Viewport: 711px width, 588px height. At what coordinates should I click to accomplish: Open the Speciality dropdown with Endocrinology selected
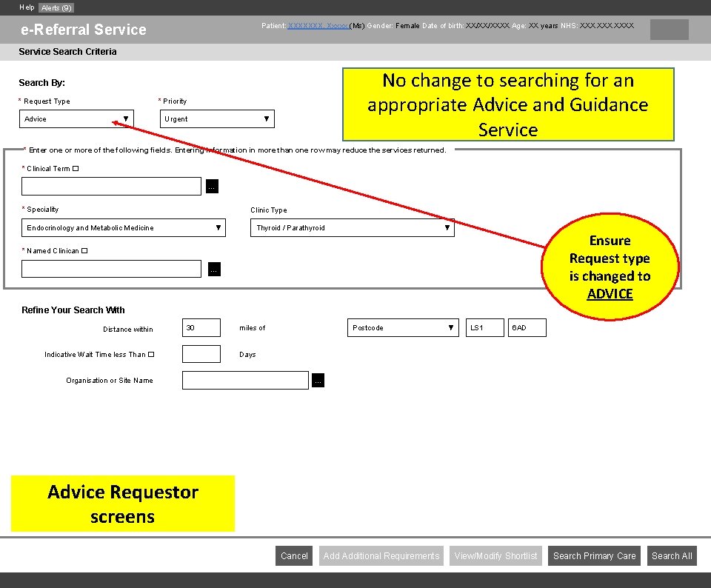tap(124, 227)
